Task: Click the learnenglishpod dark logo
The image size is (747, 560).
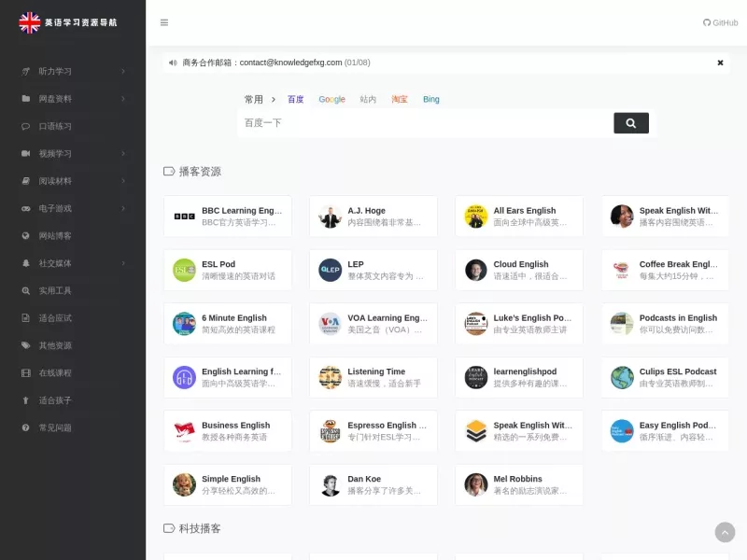Action: [476, 377]
